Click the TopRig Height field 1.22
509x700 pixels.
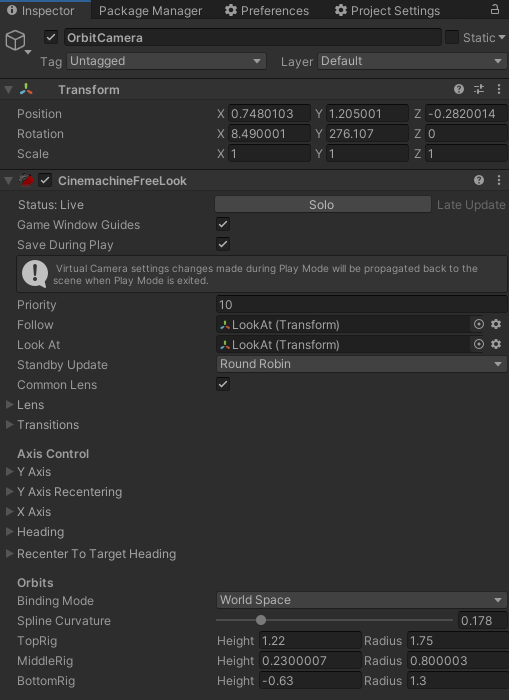coord(310,641)
